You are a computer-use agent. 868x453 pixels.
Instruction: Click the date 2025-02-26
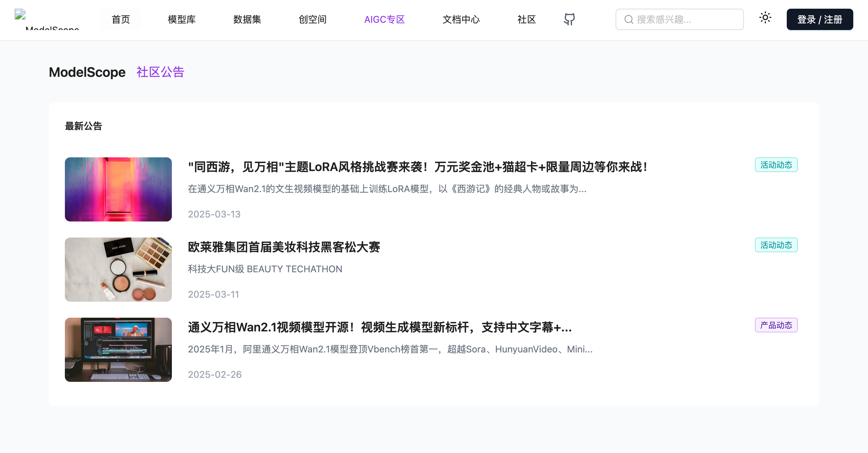(x=215, y=374)
